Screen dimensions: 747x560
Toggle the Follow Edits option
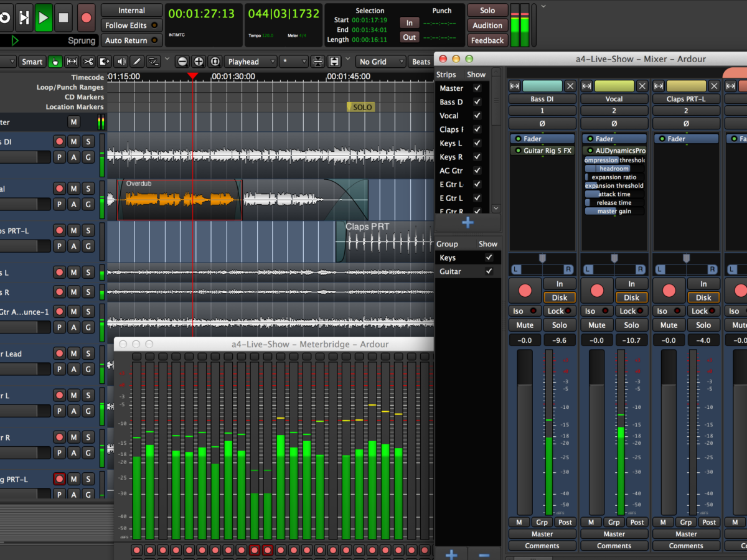pos(131,26)
